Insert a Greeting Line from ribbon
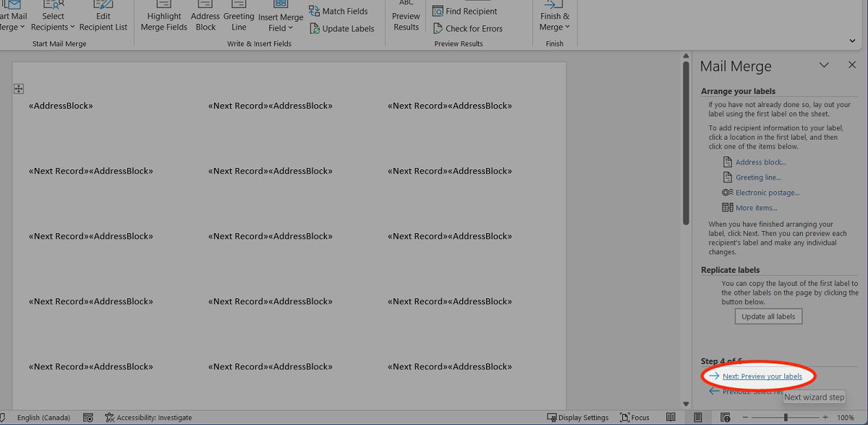 pos(239,17)
